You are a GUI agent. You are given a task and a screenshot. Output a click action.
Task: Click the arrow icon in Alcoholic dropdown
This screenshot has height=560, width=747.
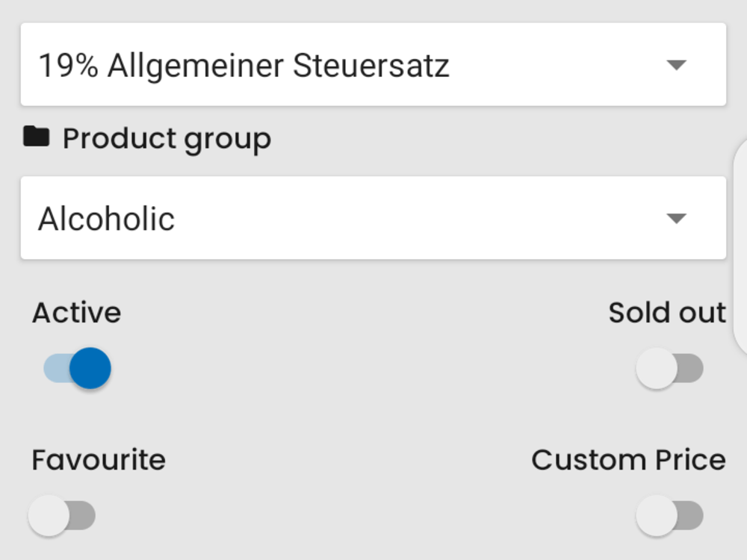click(676, 219)
